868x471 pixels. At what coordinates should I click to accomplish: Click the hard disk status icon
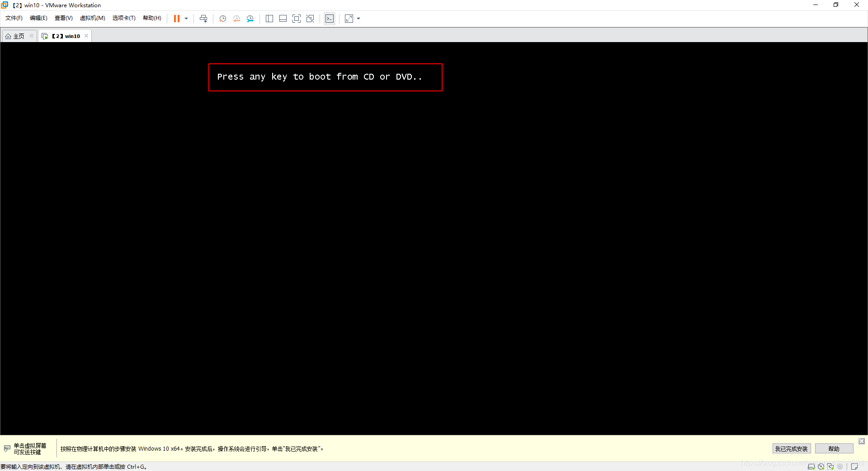point(811,466)
